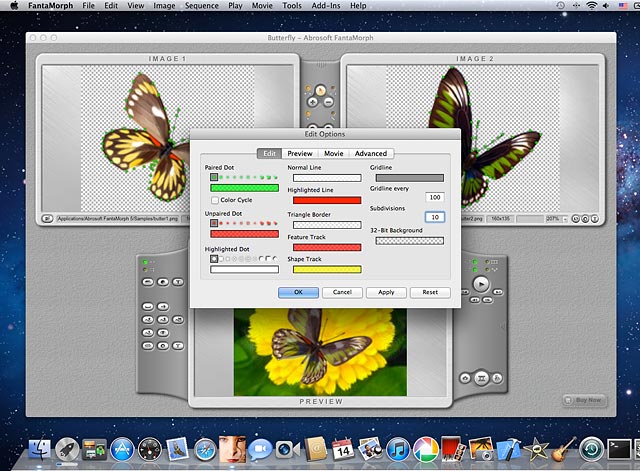Open the gray Gridline color swatch
This screenshot has height=471, width=640.
[x=409, y=178]
